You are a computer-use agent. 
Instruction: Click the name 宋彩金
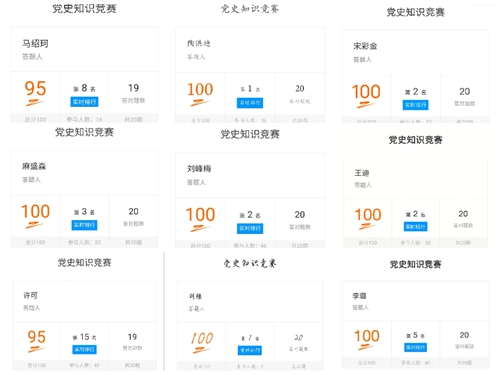click(365, 46)
